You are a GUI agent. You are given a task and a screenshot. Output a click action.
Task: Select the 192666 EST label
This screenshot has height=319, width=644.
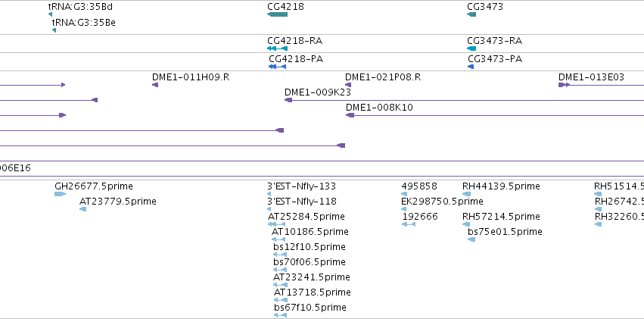click(420, 217)
